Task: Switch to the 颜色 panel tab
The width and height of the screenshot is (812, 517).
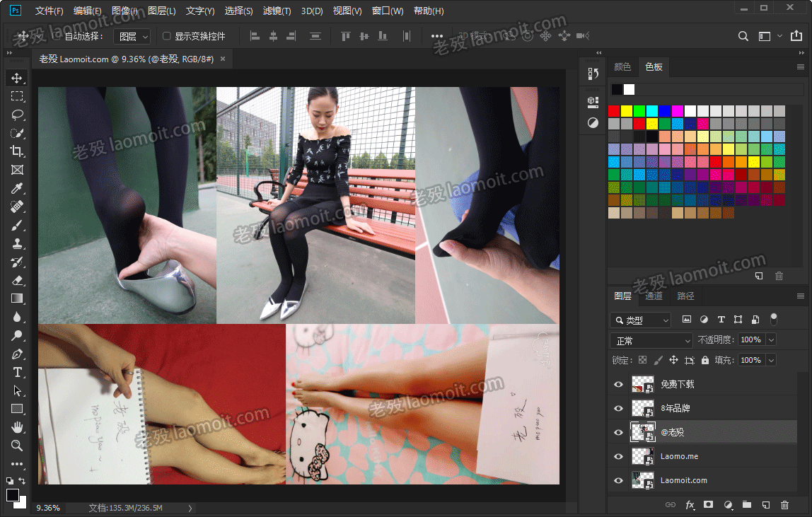Action: (622, 66)
